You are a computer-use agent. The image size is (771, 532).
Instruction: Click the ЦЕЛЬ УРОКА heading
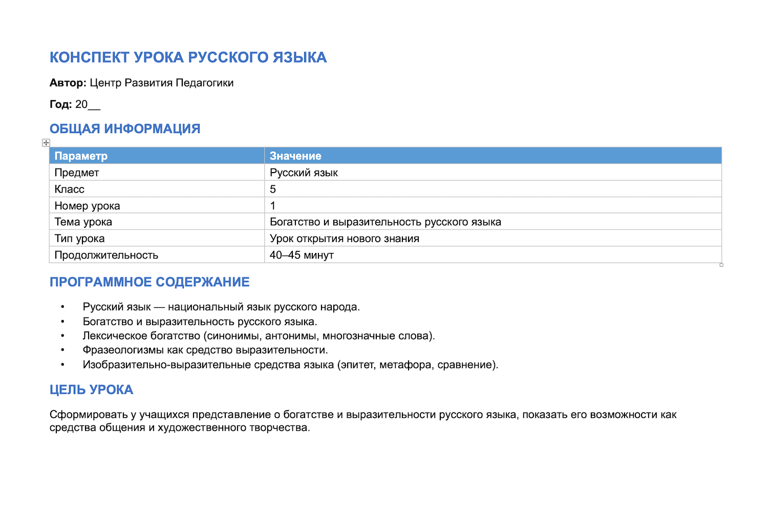pyautogui.click(x=91, y=390)
